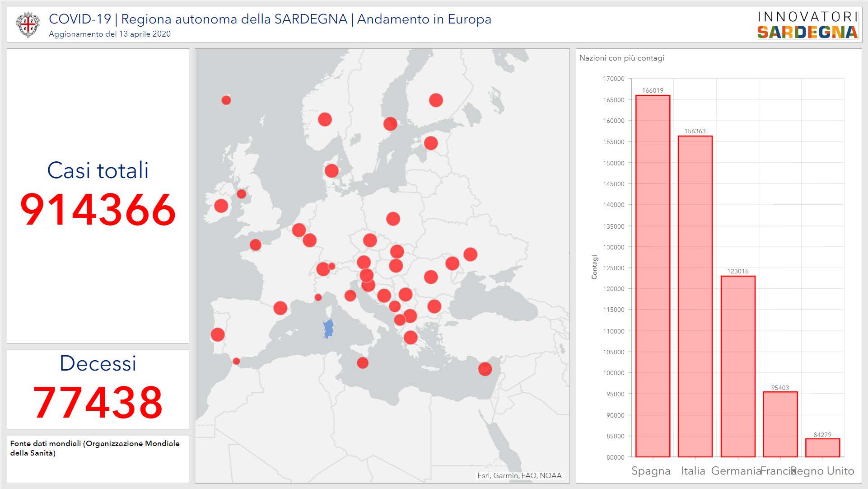This screenshot has height=489, width=868.
Task: Click the Spagna bar in chart
Action: tap(653, 276)
